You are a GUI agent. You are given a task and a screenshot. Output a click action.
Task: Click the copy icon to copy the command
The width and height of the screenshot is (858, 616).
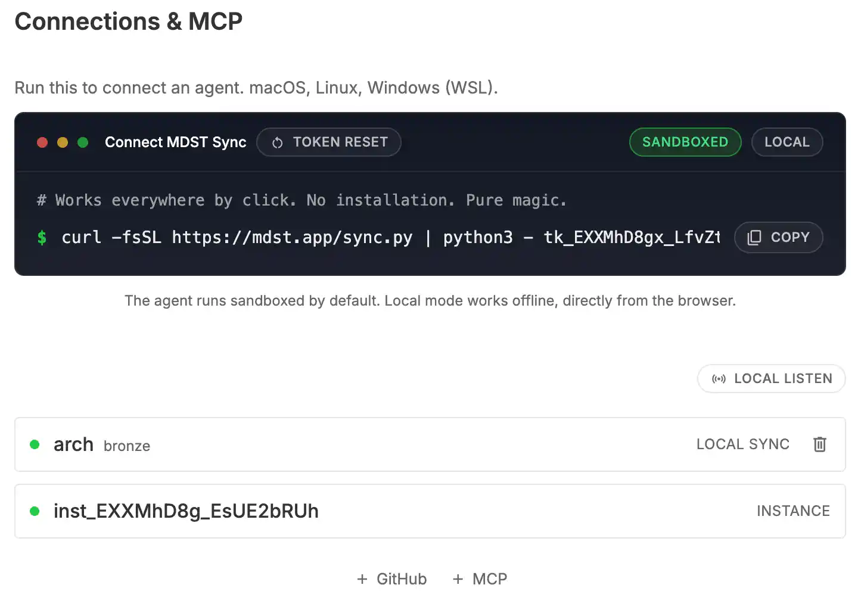click(x=756, y=237)
